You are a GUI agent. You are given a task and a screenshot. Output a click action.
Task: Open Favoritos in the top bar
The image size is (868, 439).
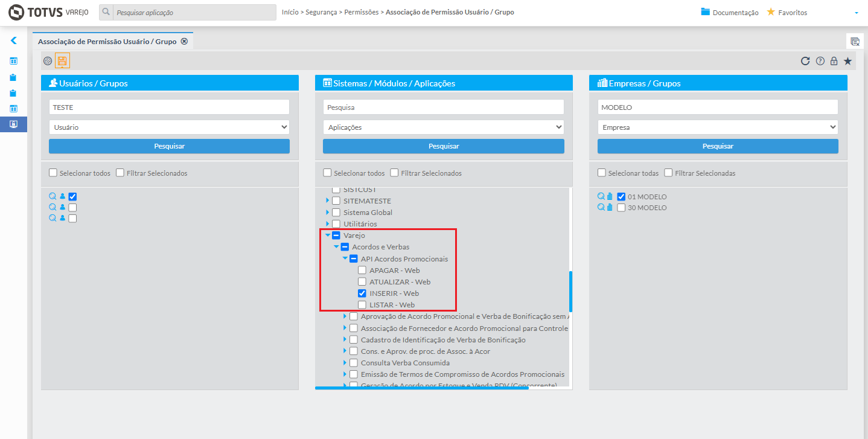point(787,12)
